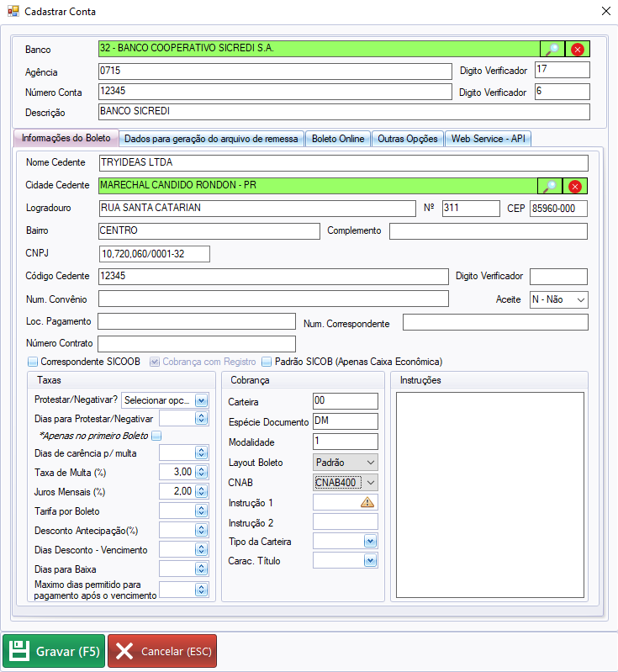Click the Juros Mensais spinner arrow
Image resolution: width=618 pixels, height=672 pixels.
click(x=202, y=491)
